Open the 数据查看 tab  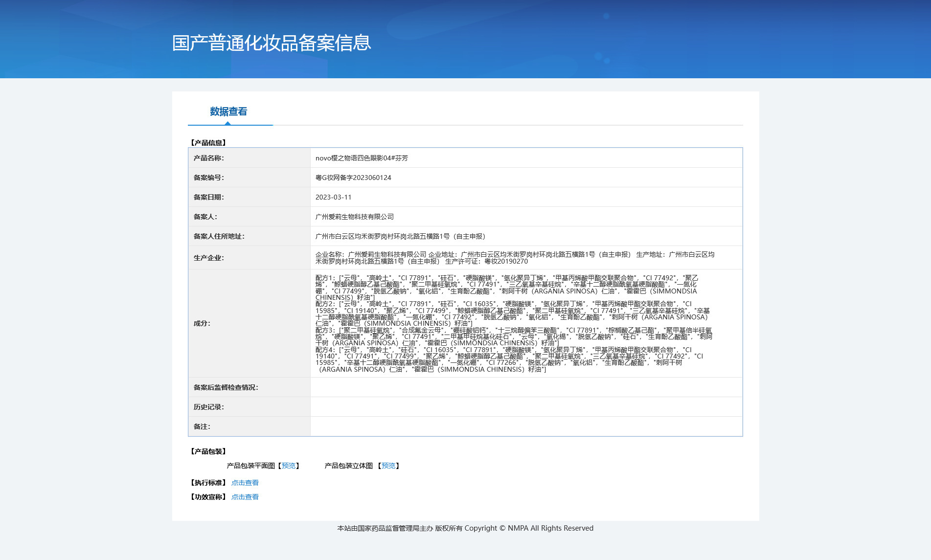point(228,112)
